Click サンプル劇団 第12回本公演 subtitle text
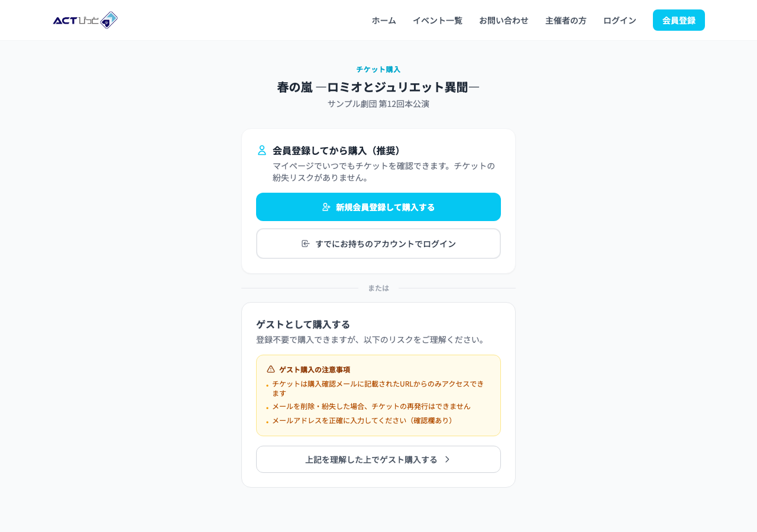Screen dimensions: 757x532 coord(378,103)
